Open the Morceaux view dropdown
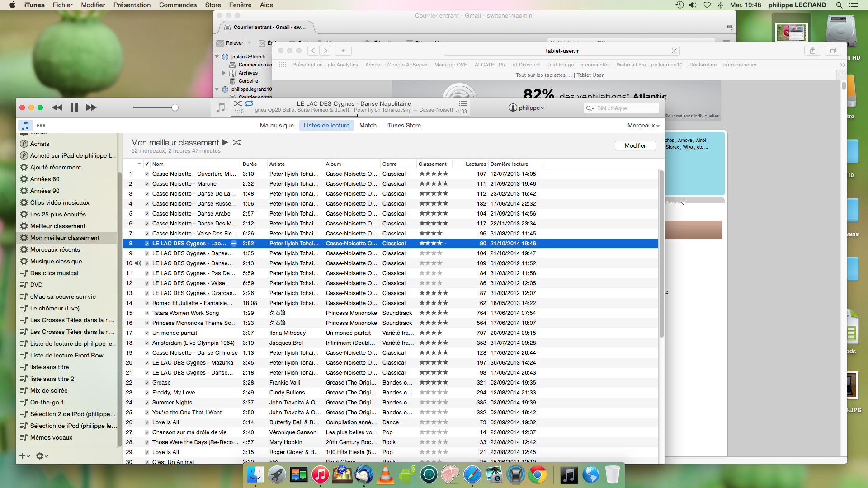Screen dimensions: 868x488 click(643, 125)
